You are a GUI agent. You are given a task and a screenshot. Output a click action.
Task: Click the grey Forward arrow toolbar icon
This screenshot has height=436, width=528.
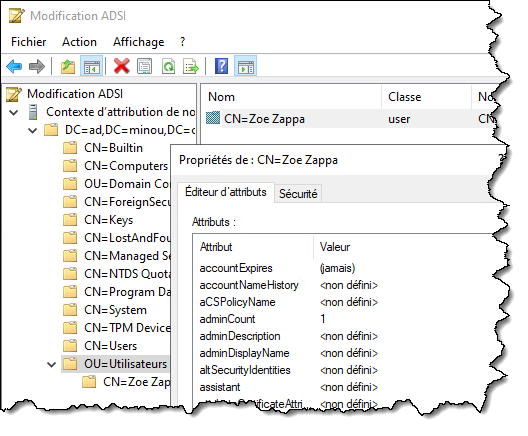37,66
